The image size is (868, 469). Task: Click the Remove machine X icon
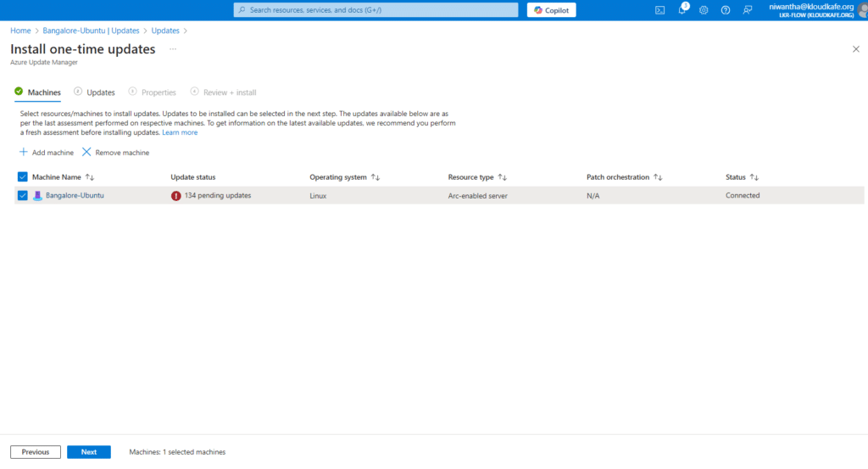[86, 153]
